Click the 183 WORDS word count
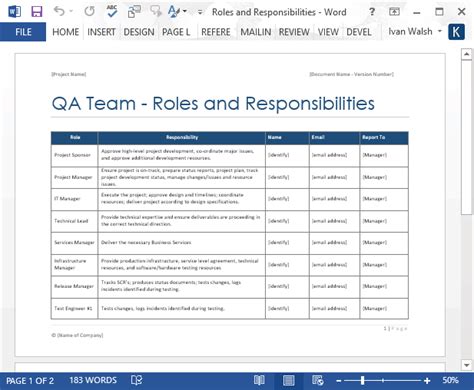The height and width of the screenshot is (390, 474). 93,380
